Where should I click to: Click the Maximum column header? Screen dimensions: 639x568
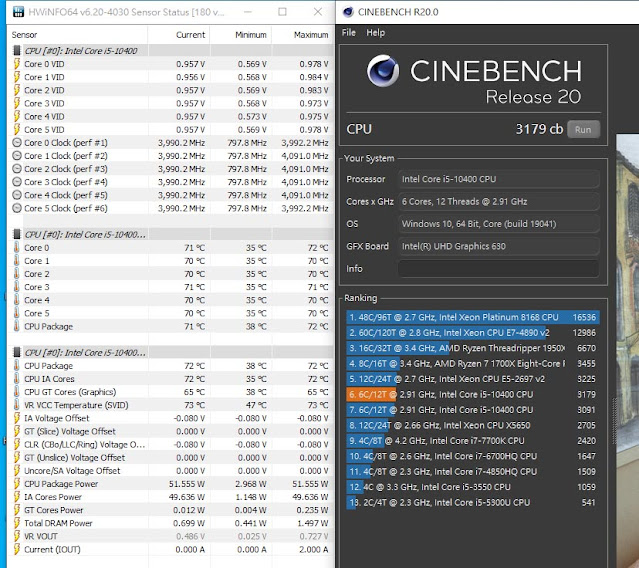(x=310, y=34)
